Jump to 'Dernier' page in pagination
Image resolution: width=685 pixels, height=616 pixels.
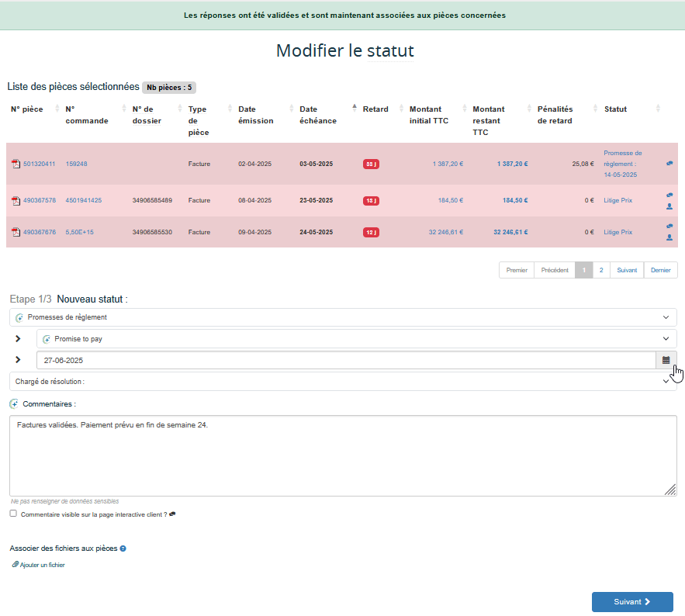pos(661,270)
